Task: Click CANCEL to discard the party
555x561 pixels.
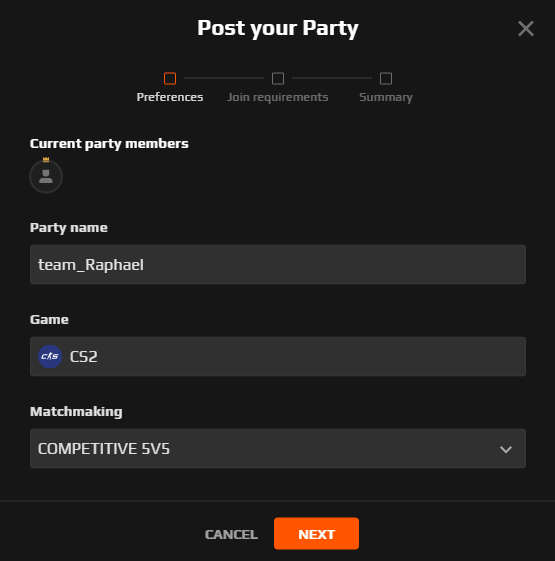Action: click(231, 535)
